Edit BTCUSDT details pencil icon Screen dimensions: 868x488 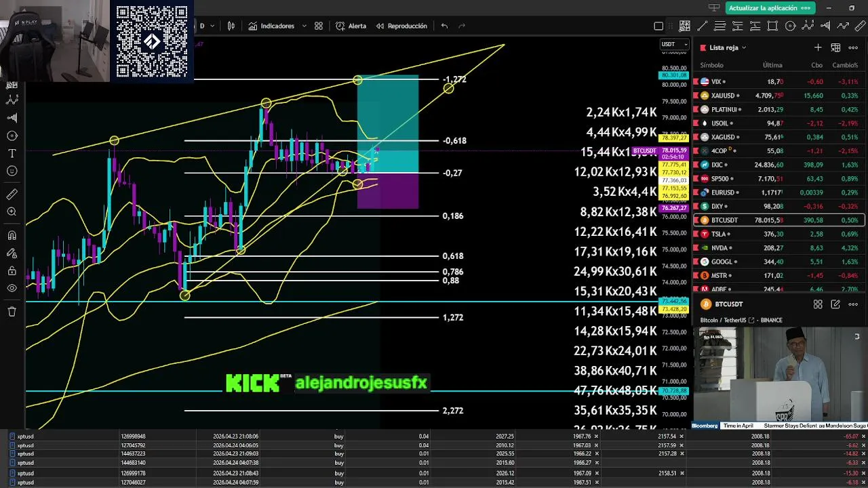(x=835, y=304)
